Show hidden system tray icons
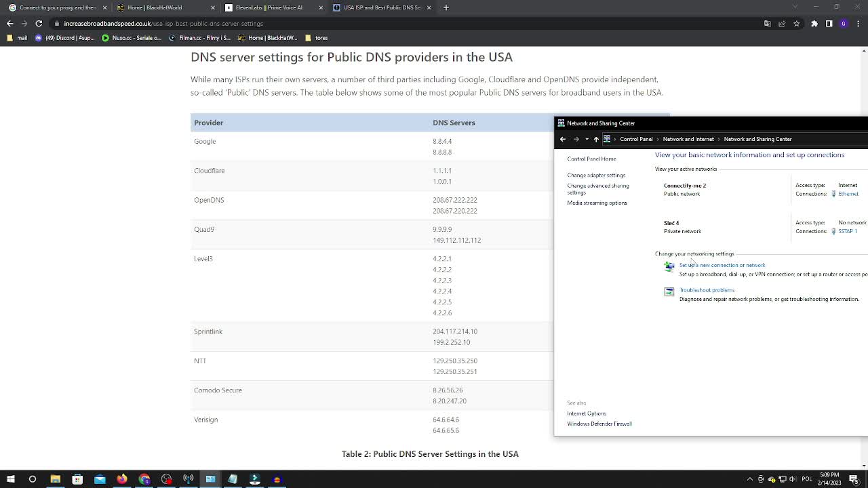Image resolution: width=868 pixels, height=488 pixels. click(x=749, y=479)
